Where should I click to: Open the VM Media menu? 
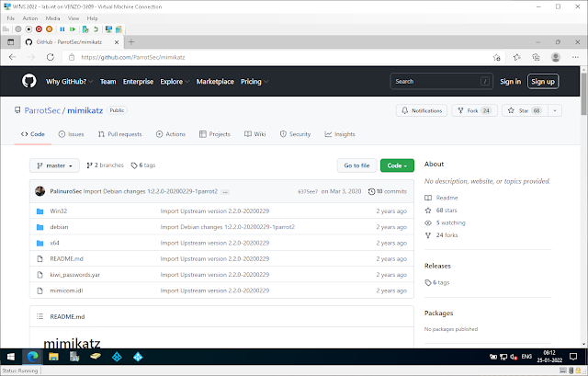(x=53, y=18)
